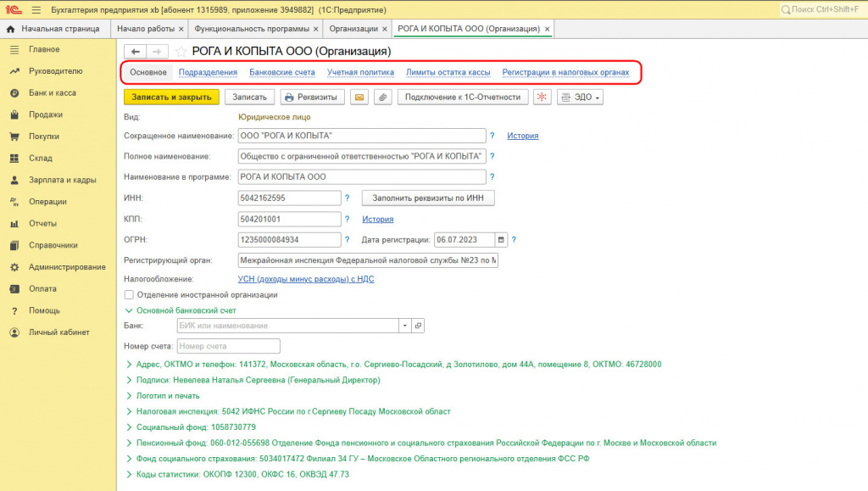868x491 pixels.
Task: Show help for the OGRN field
Action: [347, 240]
